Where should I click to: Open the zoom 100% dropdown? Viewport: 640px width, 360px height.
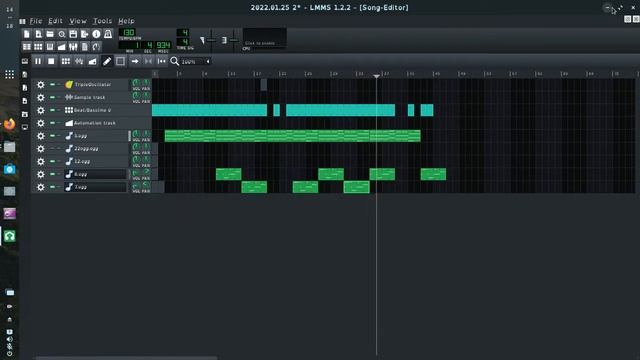point(196,62)
